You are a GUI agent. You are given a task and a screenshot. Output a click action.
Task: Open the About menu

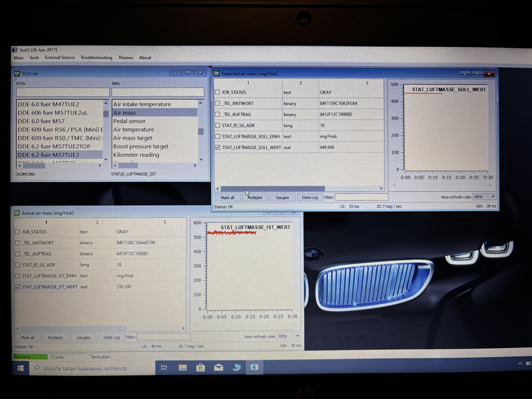tap(145, 58)
